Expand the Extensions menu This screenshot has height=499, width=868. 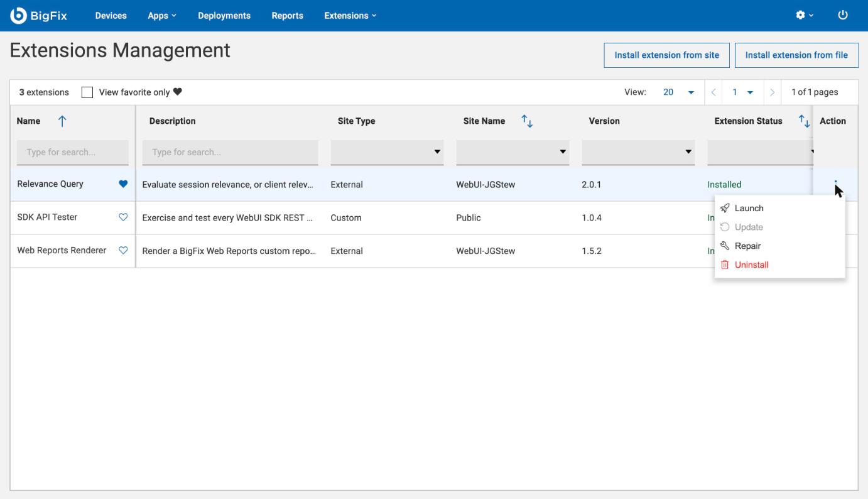pos(350,16)
